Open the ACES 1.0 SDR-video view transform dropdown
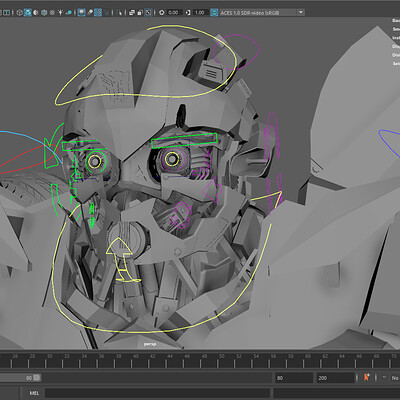400x400 pixels. (x=262, y=13)
